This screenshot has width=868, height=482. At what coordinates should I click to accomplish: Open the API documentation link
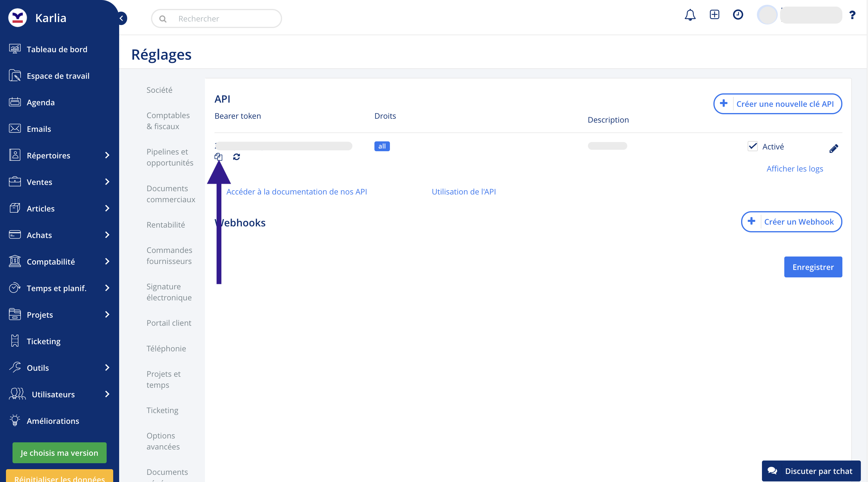(x=296, y=191)
